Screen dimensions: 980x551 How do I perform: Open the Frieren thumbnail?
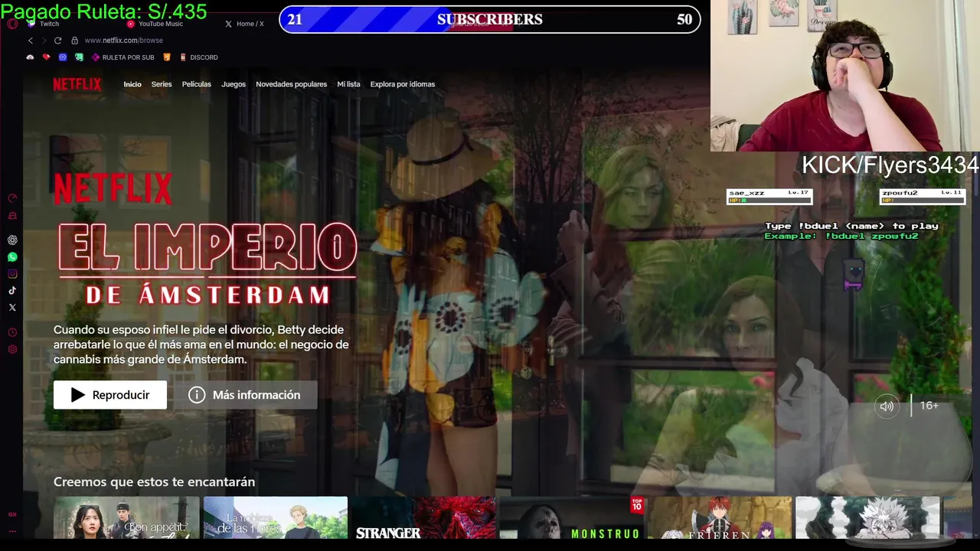click(x=720, y=518)
